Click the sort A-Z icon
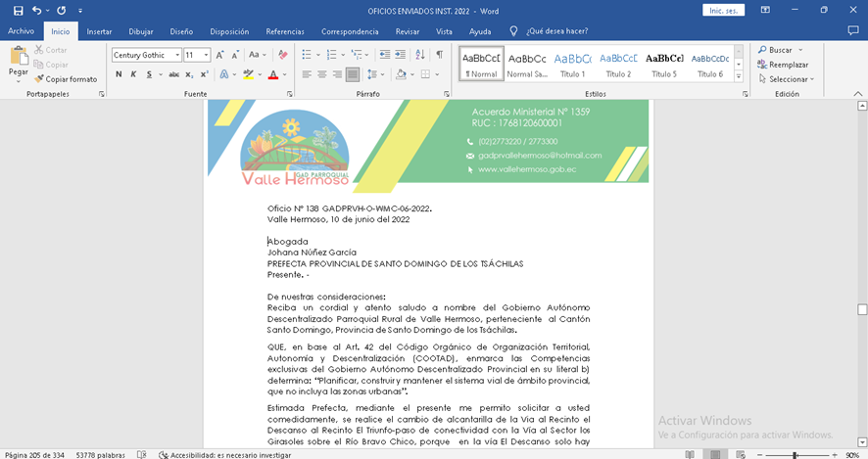 point(420,55)
